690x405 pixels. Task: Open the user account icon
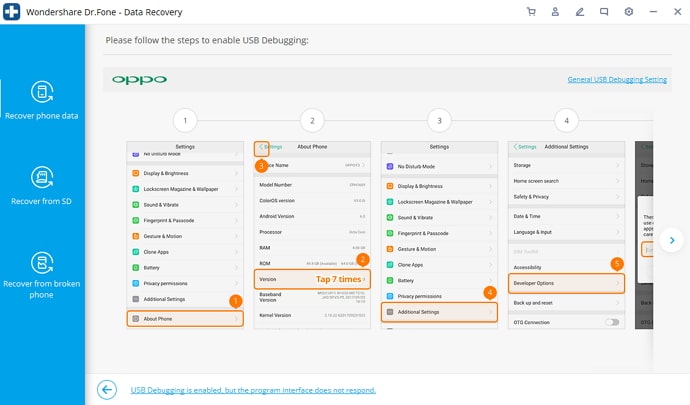[555, 12]
